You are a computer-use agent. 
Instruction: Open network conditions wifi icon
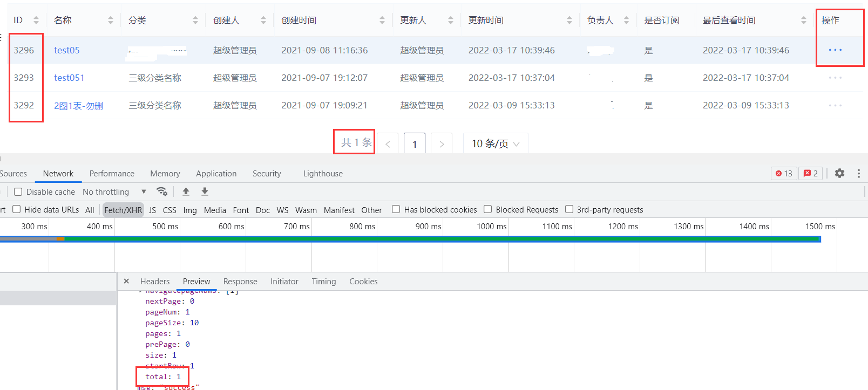[161, 191]
